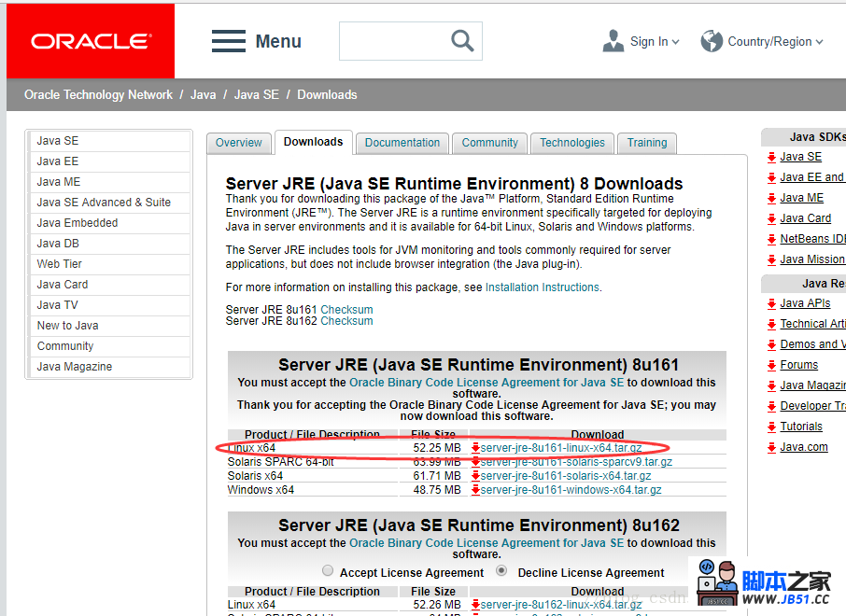Click red arrow icon beside Java EE and

771,178
